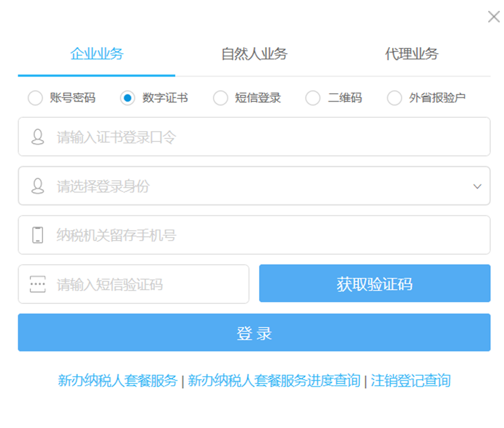Expand login identity list via chevron arrow
The width and height of the screenshot is (504, 428).
tap(477, 186)
